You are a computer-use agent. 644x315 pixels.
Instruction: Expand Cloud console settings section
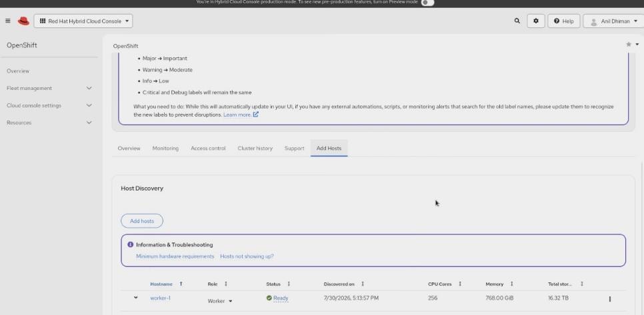[49, 105]
